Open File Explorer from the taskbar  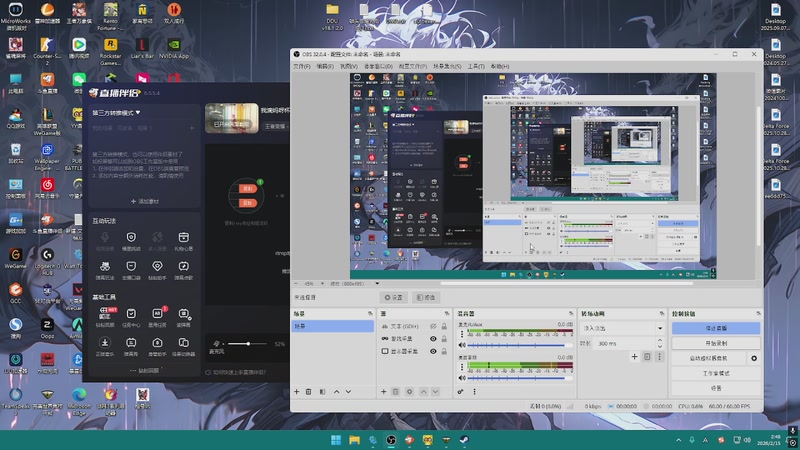pos(354,440)
